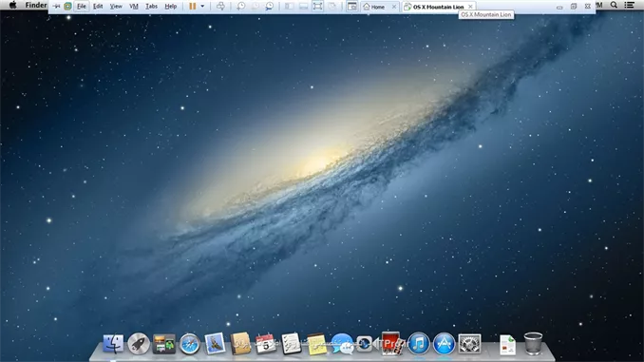Open the Trash in the Dock

click(533, 344)
